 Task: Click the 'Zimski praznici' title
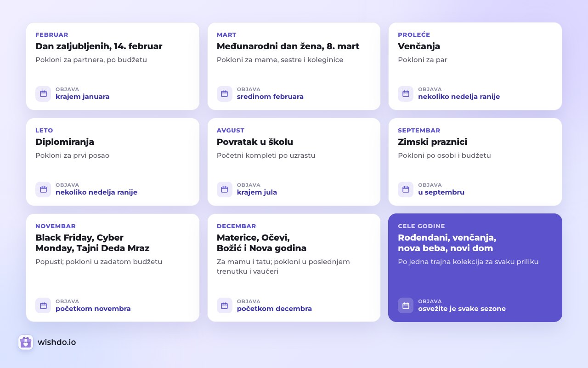click(432, 142)
